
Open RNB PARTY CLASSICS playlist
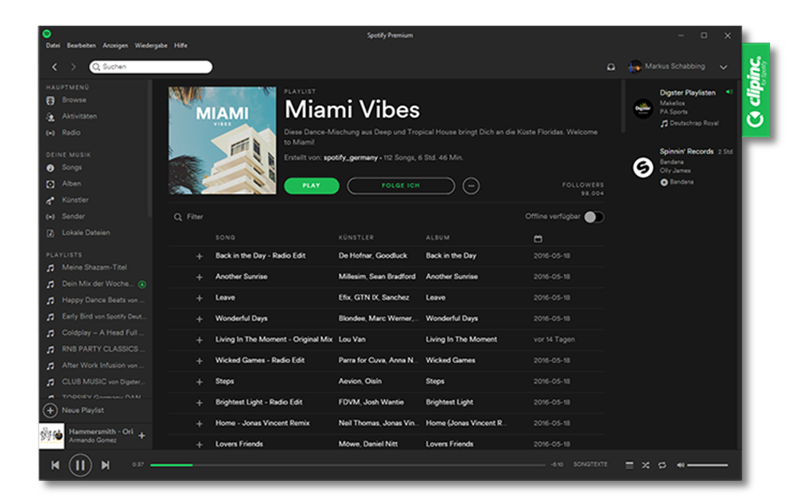click(103, 349)
